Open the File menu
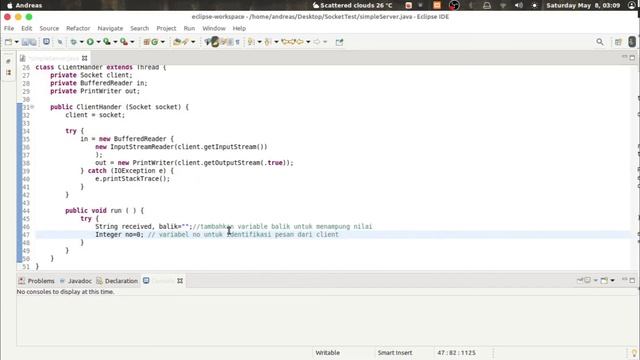Viewport: 640px width, 360px height. tap(9, 29)
